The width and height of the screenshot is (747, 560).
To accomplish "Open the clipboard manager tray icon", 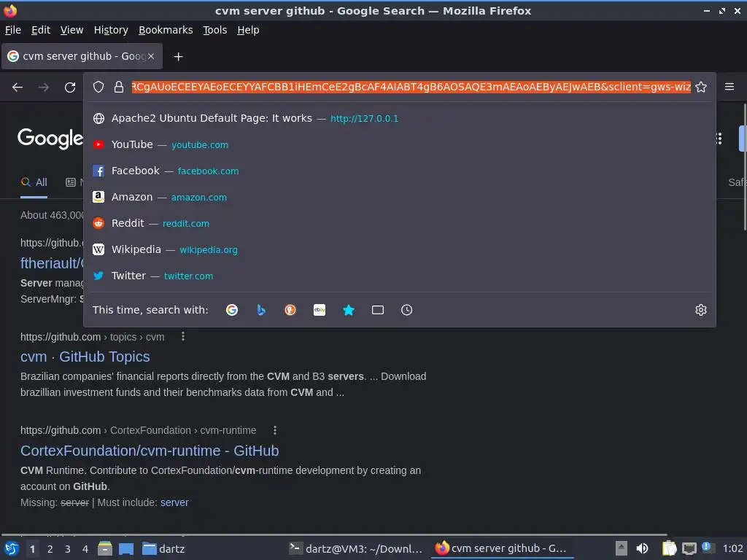I will (670, 548).
